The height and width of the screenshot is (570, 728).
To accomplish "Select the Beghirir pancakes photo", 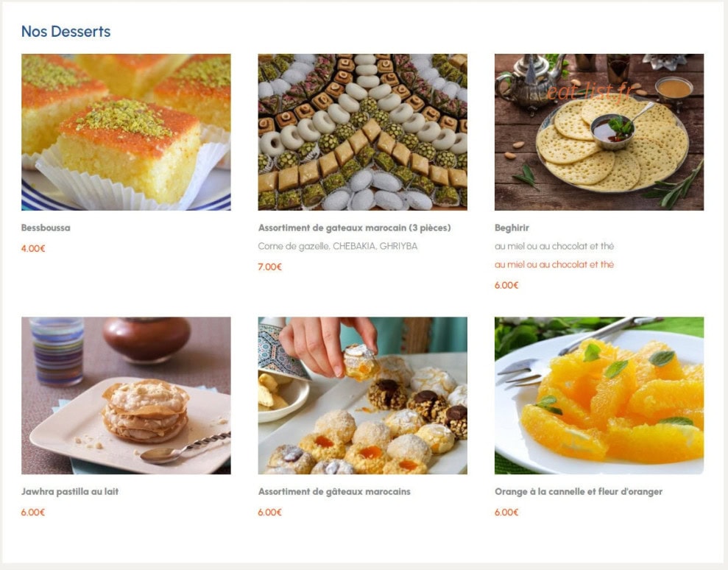I will tap(599, 133).
